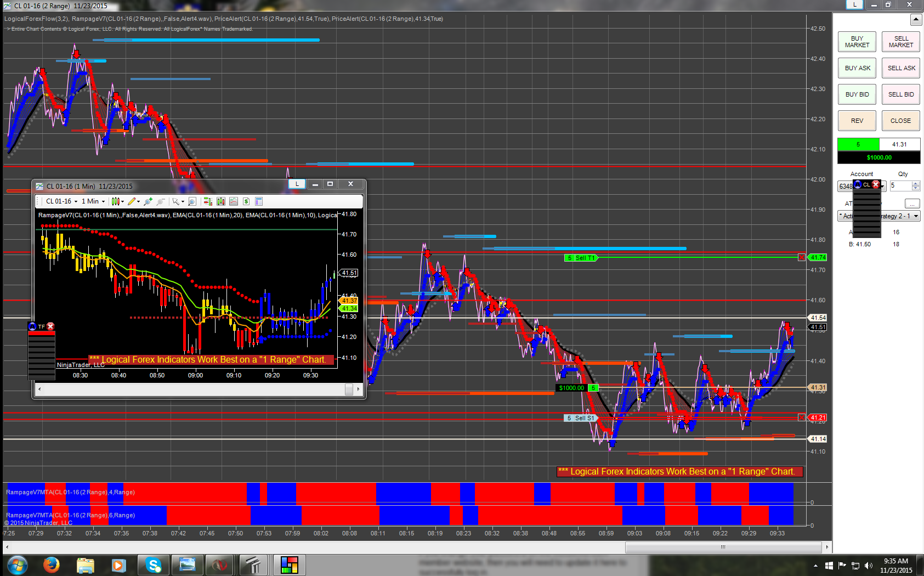
Task: Click the BUY ASK button
Action: pyautogui.click(x=857, y=68)
